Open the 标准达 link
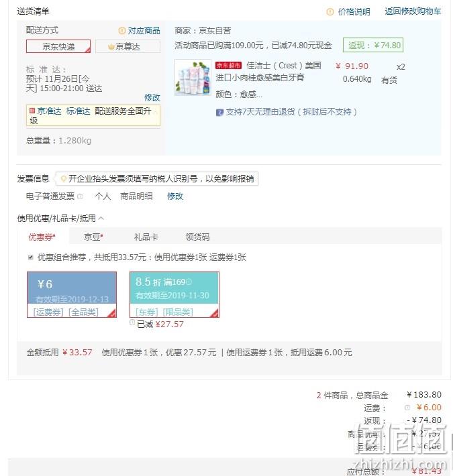Viewport: 453px width, 476px height. click(78, 111)
